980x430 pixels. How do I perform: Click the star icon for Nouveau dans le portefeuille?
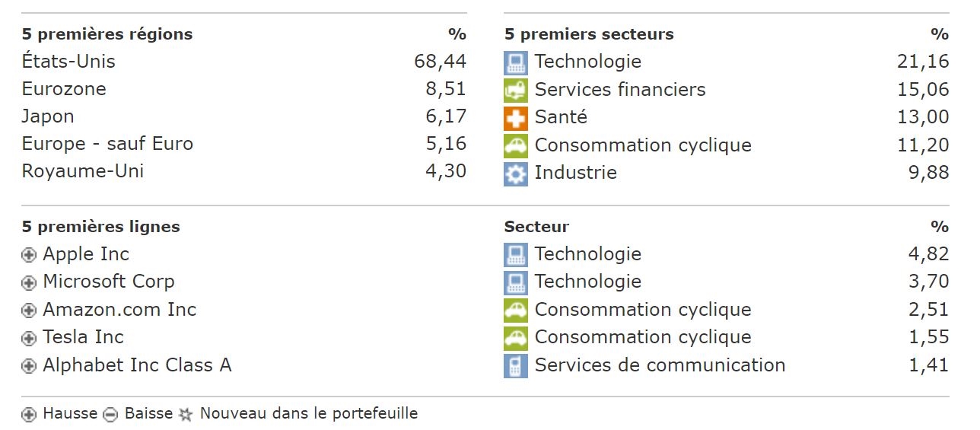tap(186, 415)
